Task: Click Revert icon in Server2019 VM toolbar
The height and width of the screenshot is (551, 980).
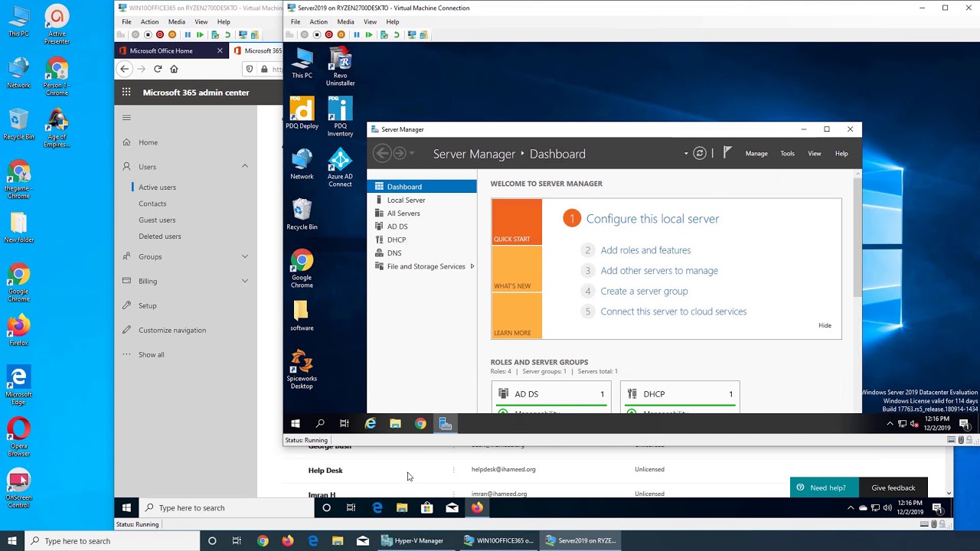Action: (x=397, y=34)
